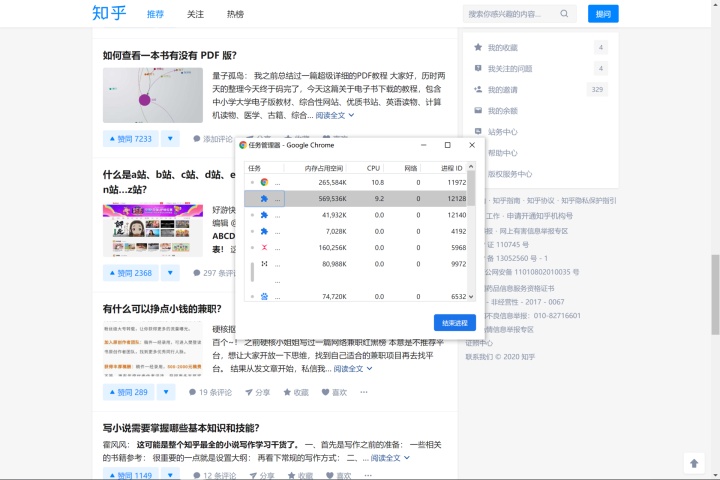
Task: Click 添加评论 on PDF answer
Action: (x=213, y=139)
